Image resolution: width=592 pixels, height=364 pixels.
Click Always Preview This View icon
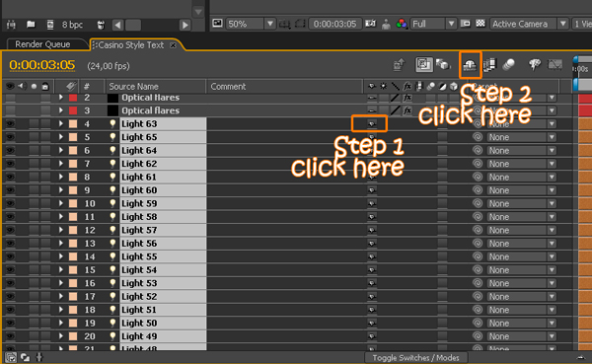[217, 24]
